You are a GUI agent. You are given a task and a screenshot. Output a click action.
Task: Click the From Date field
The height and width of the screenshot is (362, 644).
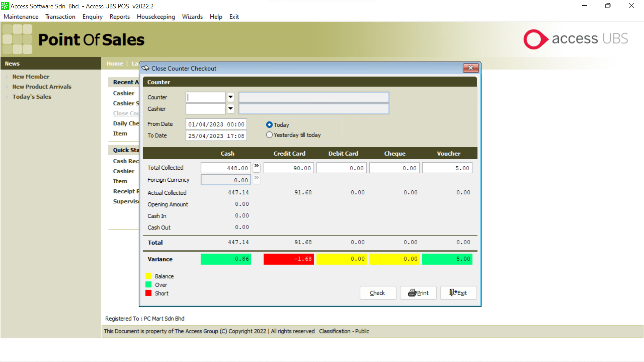(216, 124)
